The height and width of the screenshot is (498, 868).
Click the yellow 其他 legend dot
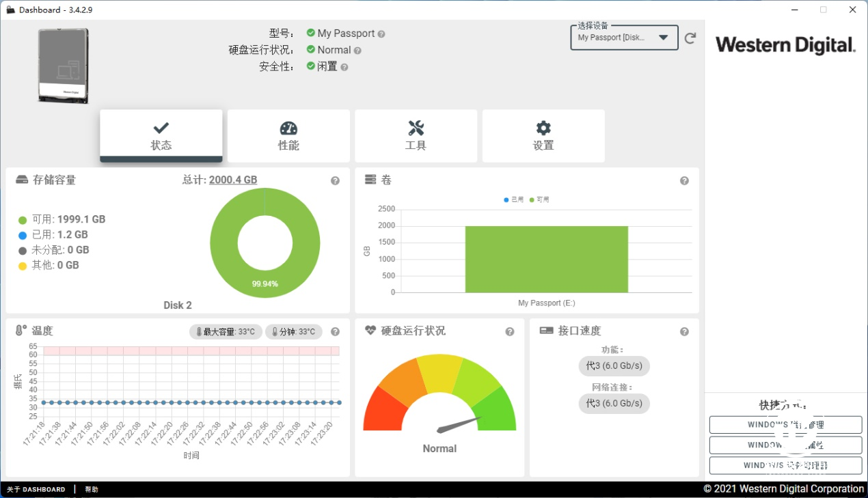click(x=23, y=266)
